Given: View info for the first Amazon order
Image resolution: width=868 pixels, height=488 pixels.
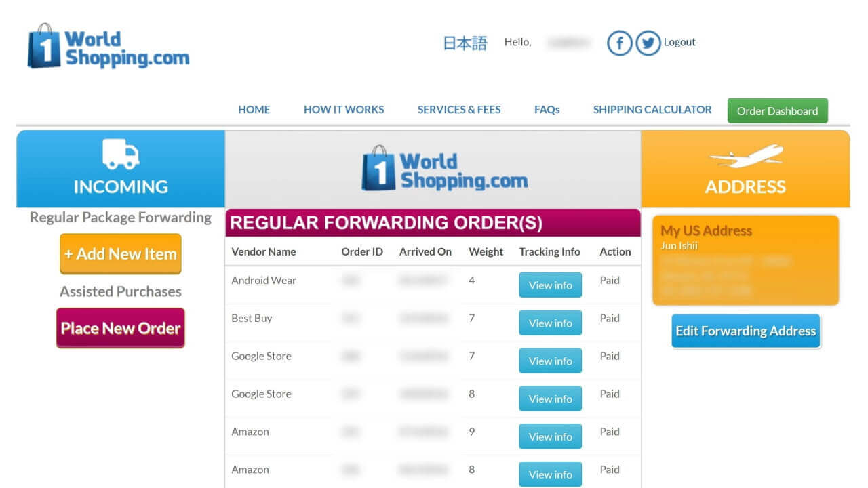Looking at the screenshot, I should coord(550,436).
